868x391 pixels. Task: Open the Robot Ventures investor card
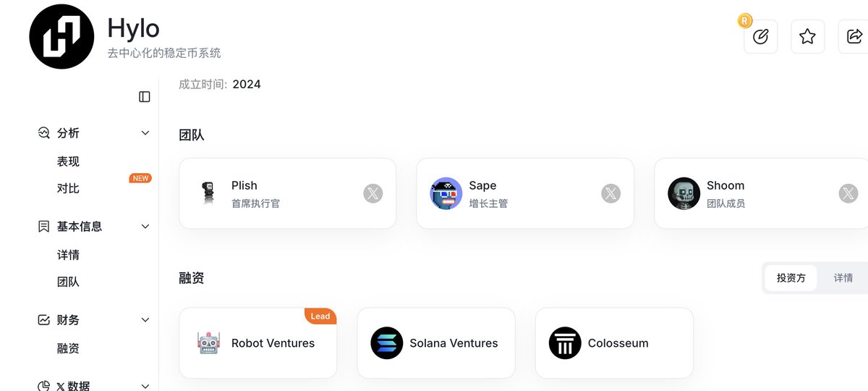pos(258,343)
